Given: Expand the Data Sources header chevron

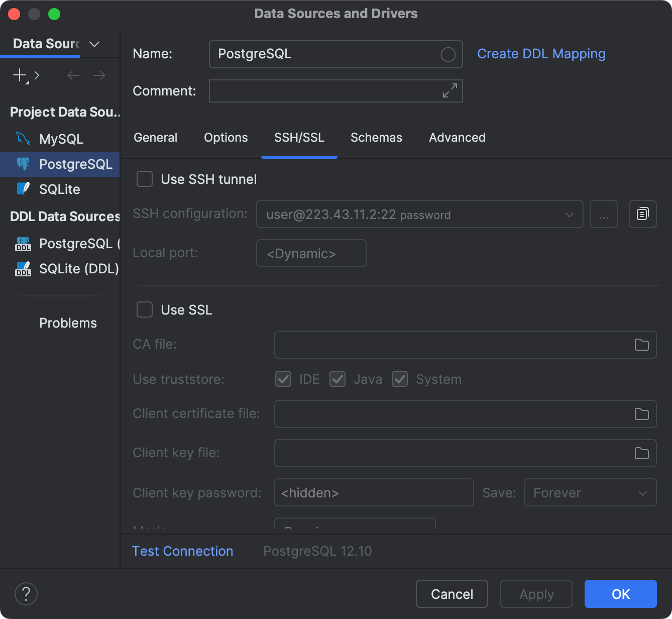Looking at the screenshot, I should coord(94,44).
